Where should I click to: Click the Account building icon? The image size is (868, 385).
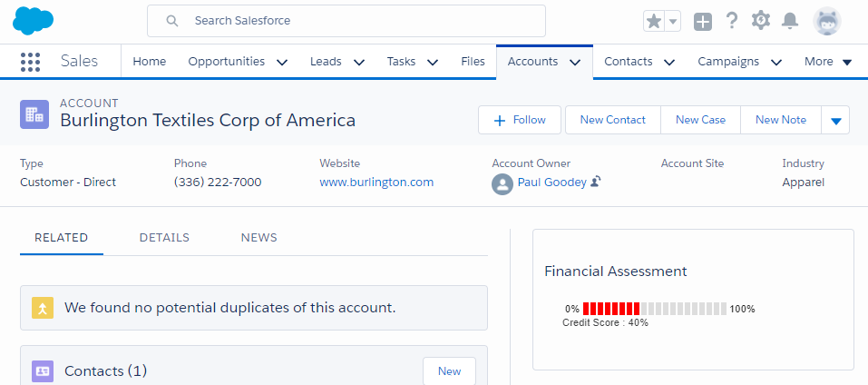(x=34, y=114)
